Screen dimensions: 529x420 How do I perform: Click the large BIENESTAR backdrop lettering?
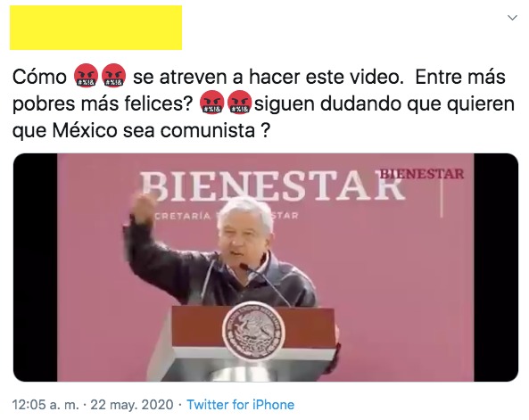(x=271, y=185)
